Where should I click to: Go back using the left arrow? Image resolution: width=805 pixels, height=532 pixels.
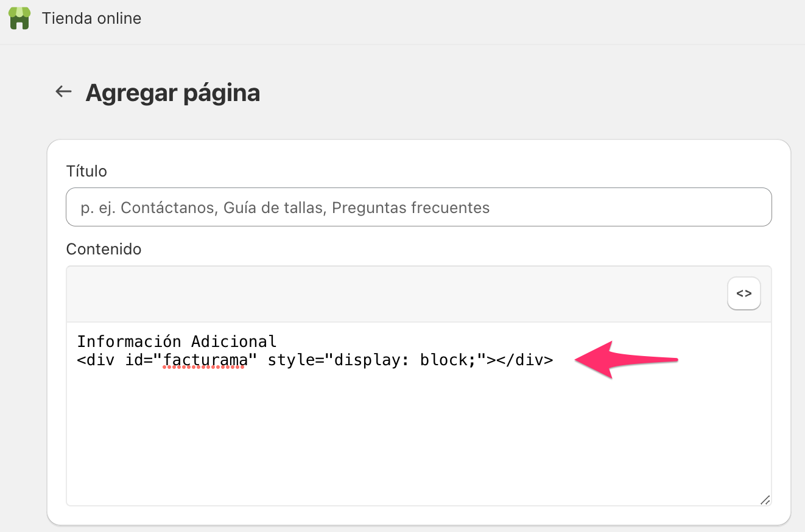point(63,92)
